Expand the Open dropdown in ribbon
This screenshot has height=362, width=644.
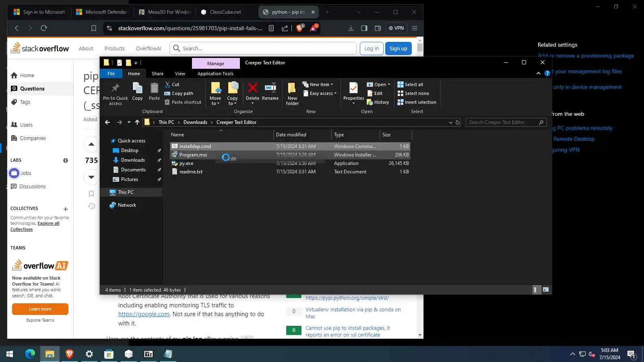(378, 84)
